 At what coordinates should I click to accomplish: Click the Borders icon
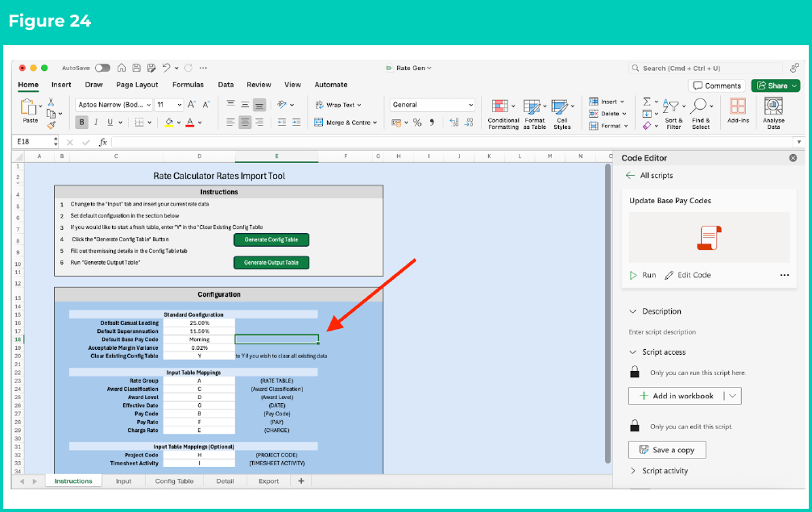tap(139, 123)
